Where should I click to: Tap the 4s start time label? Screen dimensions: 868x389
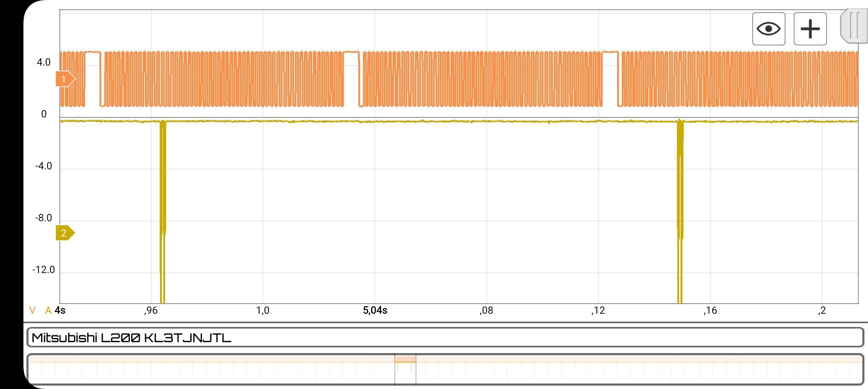click(x=60, y=310)
